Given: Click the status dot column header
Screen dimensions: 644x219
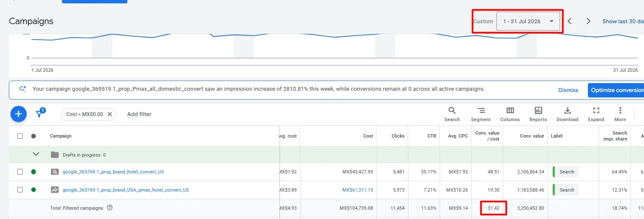Looking at the screenshot, I should click(33, 136).
